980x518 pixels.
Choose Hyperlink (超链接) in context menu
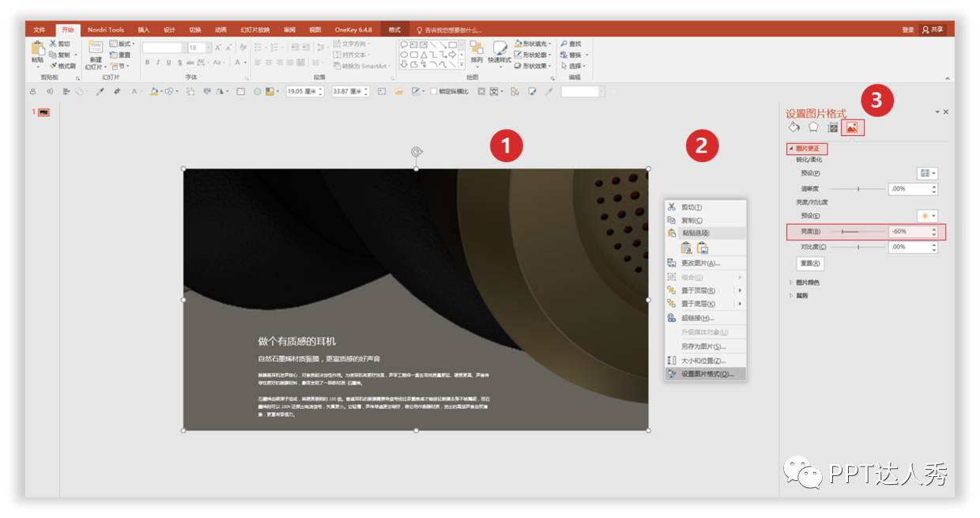click(705, 318)
